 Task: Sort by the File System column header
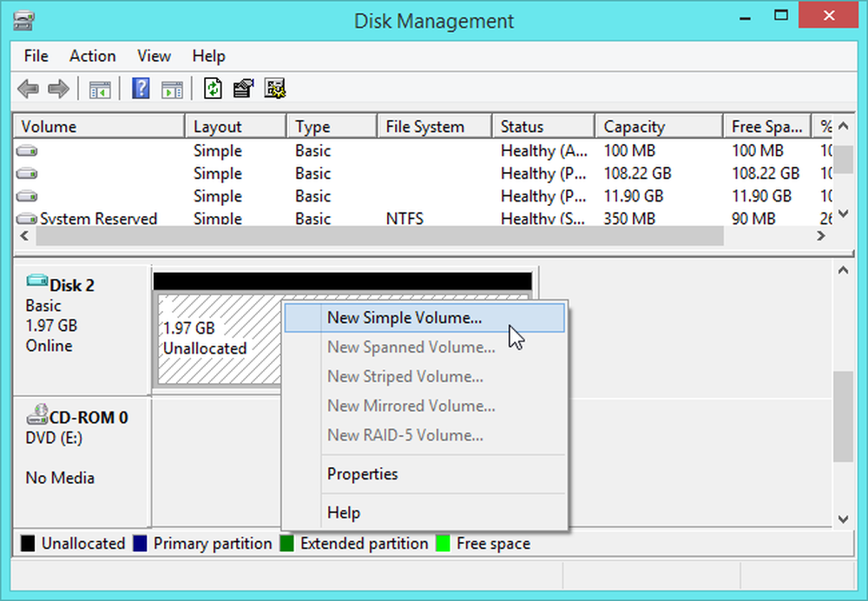click(x=435, y=126)
